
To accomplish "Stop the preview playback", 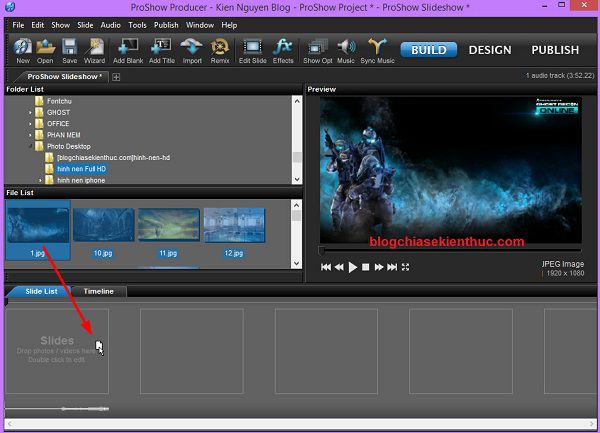I will [x=365, y=267].
